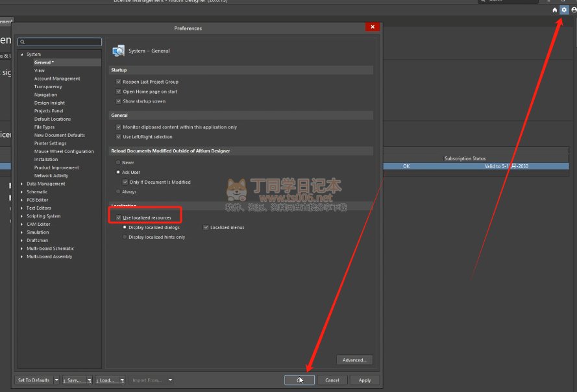Select General under System
Screen dimensions: 577x392
[x=43, y=62]
